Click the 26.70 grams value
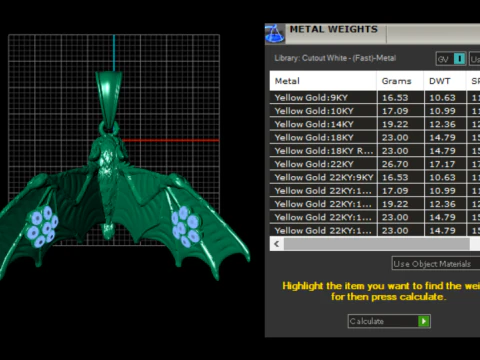480x360 pixels. (x=395, y=164)
